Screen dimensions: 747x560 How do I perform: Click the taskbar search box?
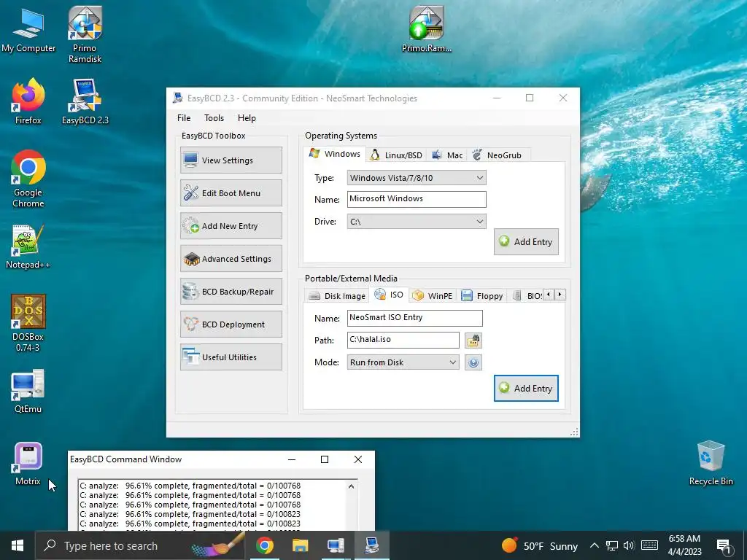[x=141, y=545]
